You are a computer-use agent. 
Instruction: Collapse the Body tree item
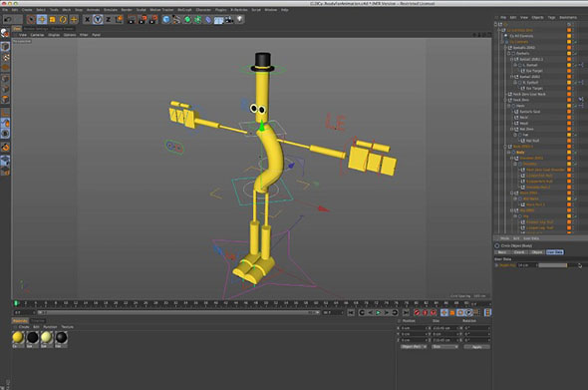509,153
